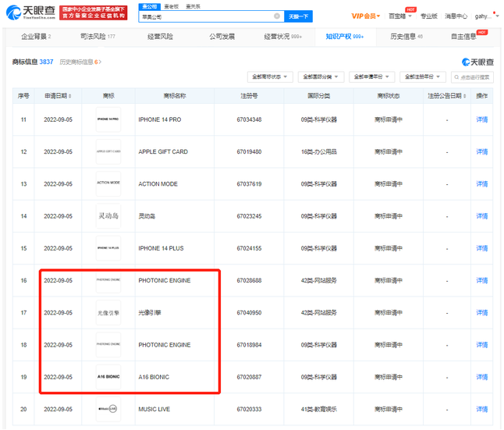The width and height of the screenshot is (504, 430).
Task: Click the APPLE GIFT CARD trademark thumbnail
Action: tap(108, 151)
